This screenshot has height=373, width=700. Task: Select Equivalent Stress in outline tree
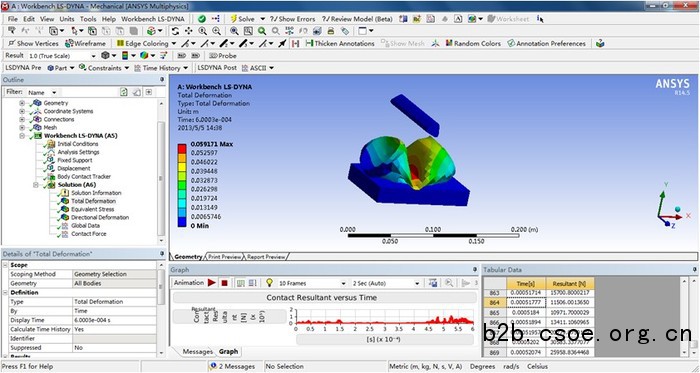tap(92, 209)
